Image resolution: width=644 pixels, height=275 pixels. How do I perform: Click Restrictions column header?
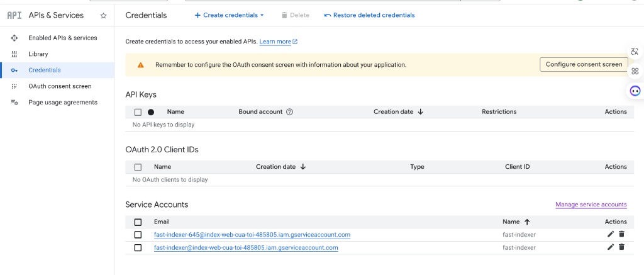click(x=499, y=112)
